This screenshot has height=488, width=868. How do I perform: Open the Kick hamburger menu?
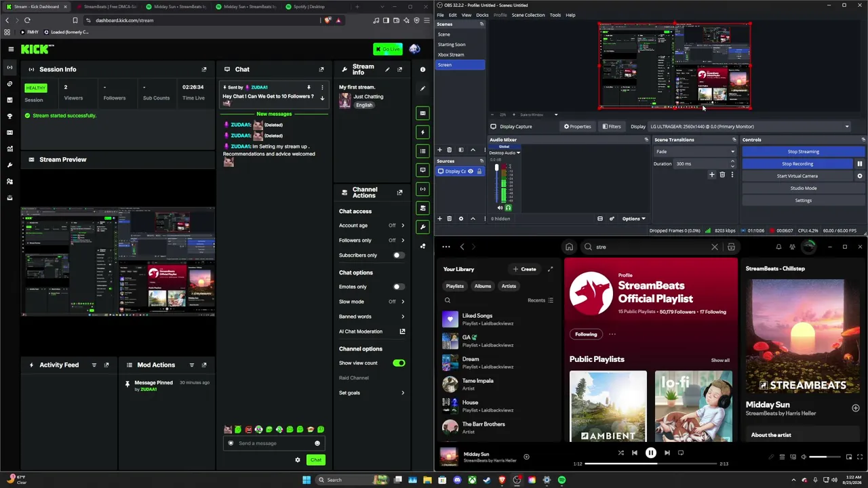point(11,49)
